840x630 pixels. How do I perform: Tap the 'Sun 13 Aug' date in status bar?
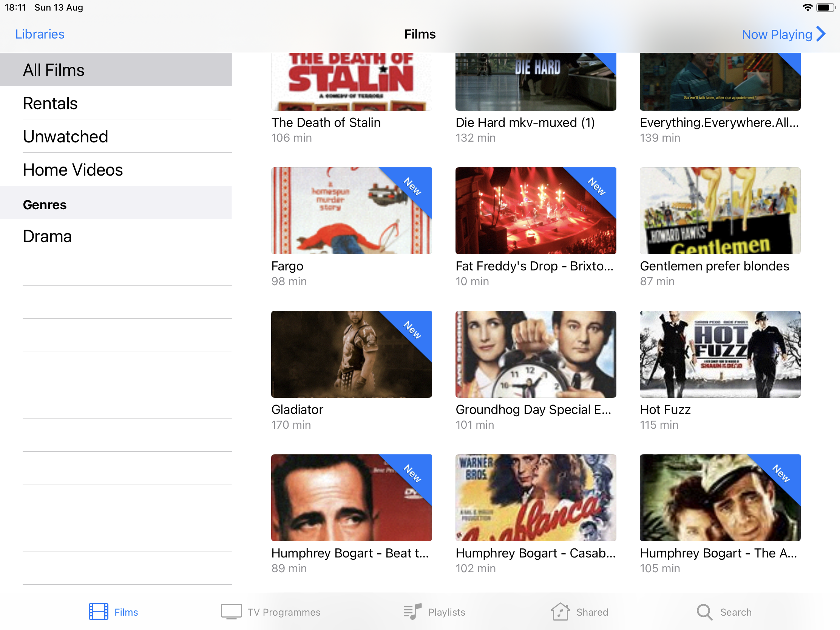coord(59,8)
